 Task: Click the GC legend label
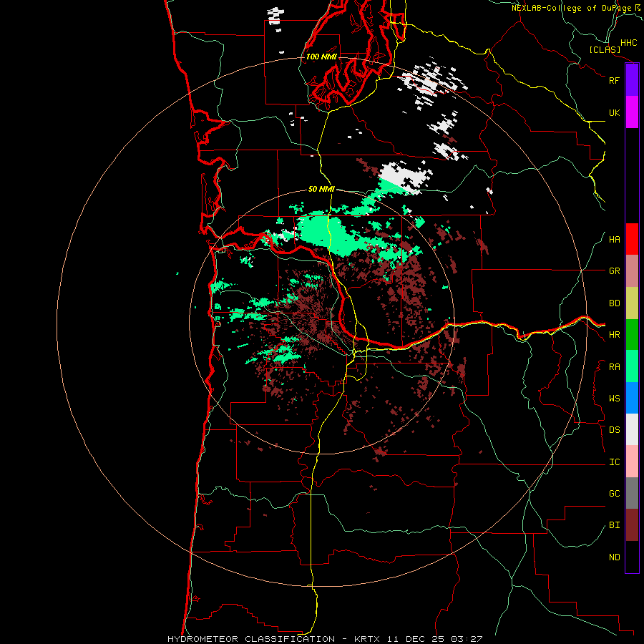(x=614, y=494)
